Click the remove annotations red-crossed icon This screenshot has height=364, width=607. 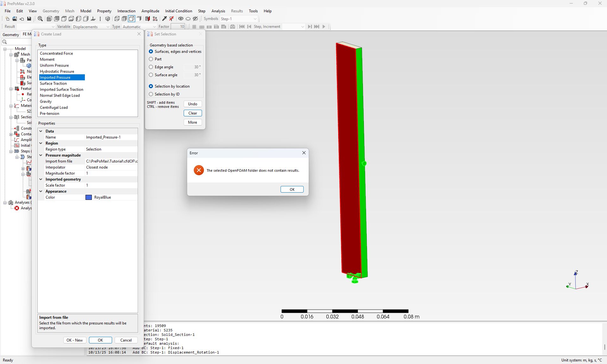pos(171,19)
